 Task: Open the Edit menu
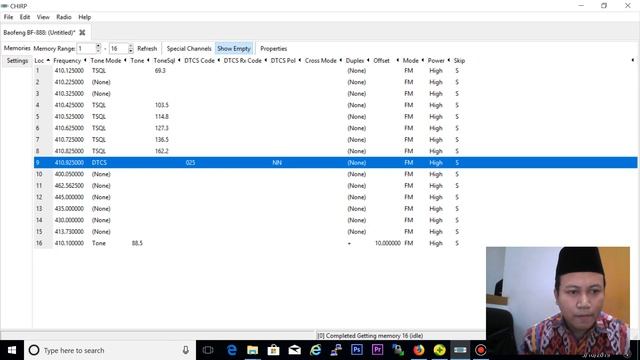[x=25, y=17]
